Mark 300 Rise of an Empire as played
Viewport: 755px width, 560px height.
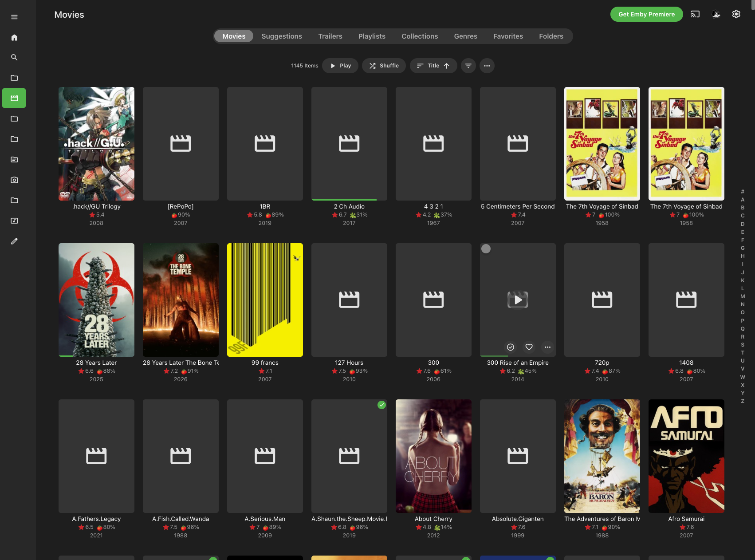tap(511, 347)
